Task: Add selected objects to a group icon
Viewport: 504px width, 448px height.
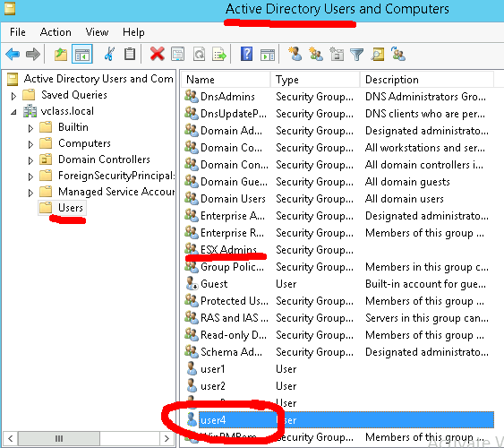Action: click(x=398, y=54)
